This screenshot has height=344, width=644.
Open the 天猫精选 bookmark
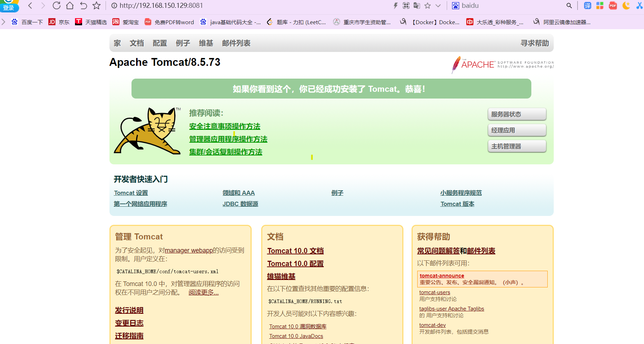91,22
